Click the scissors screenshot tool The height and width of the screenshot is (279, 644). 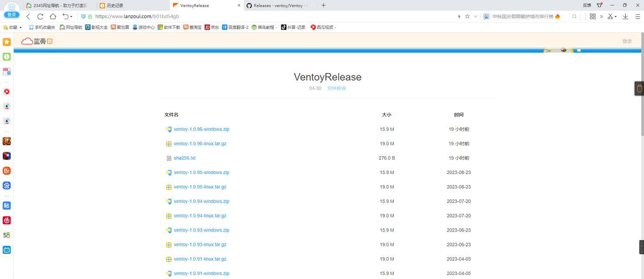click(610, 17)
